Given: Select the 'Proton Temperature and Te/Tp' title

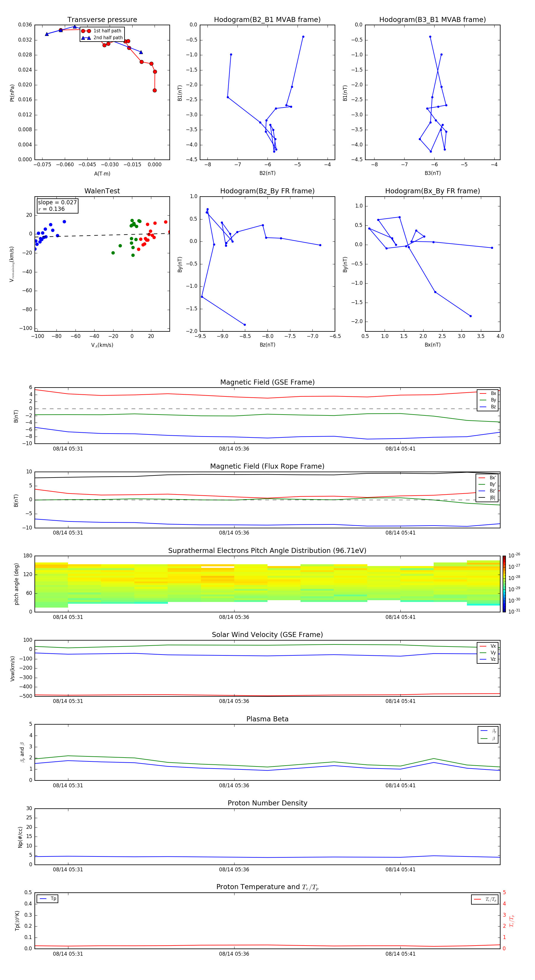Looking at the screenshot, I should (x=267, y=887).
